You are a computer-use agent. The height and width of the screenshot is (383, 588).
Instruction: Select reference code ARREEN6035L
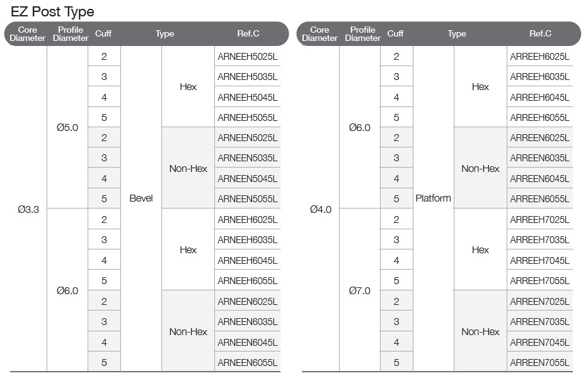(x=539, y=157)
